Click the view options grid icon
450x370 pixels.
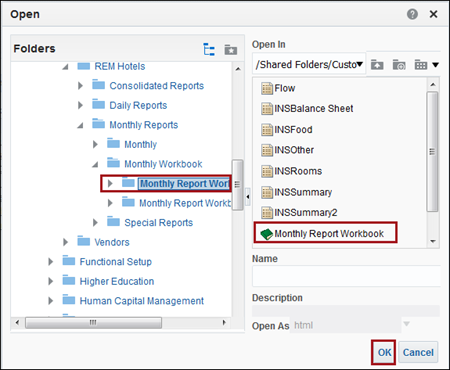point(421,65)
